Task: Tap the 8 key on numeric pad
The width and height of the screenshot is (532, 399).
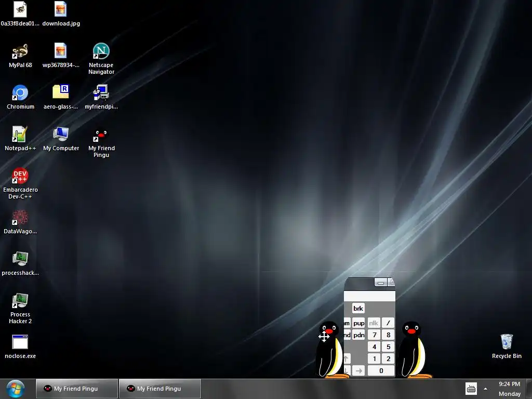Action: tap(388, 335)
